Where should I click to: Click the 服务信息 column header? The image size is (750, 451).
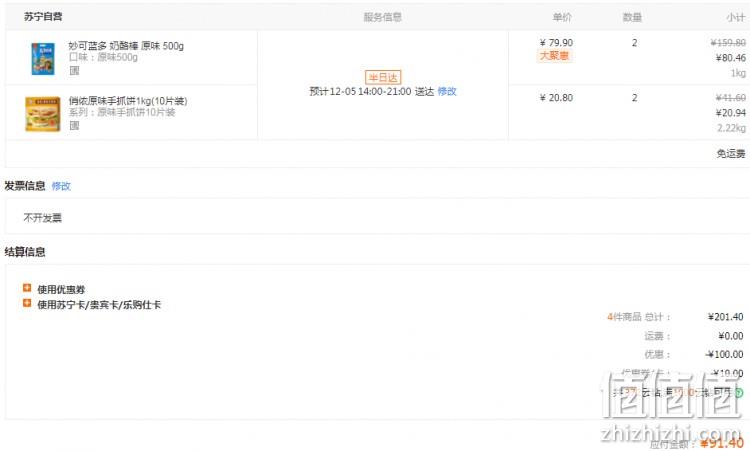click(x=383, y=17)
